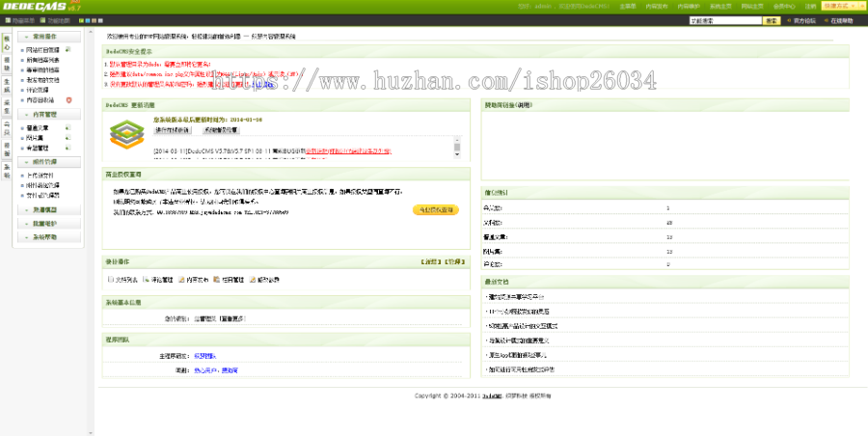Open the 官方论坛 link

tap(805, 20)
